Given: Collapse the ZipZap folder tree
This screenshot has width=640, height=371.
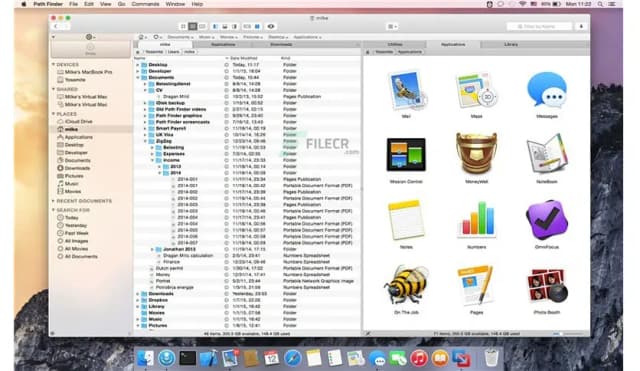Looking at the screenshot, I should click(x=145, y=141).
